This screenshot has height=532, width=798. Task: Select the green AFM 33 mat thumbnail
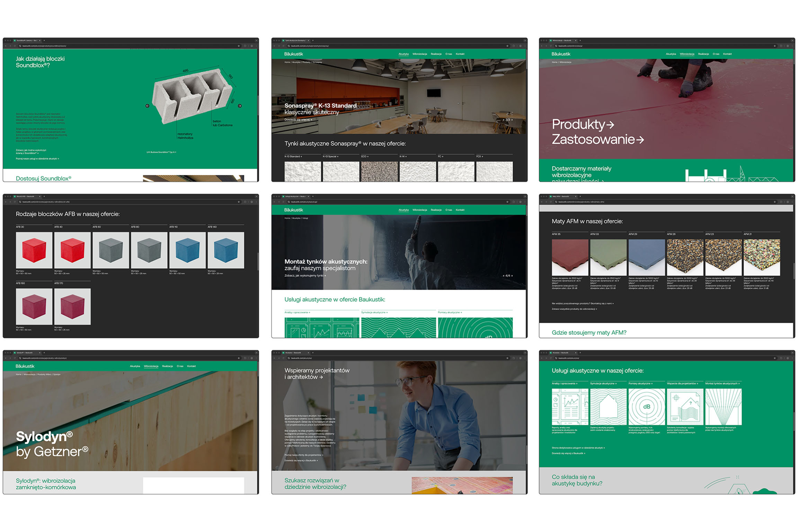[608, 258]
